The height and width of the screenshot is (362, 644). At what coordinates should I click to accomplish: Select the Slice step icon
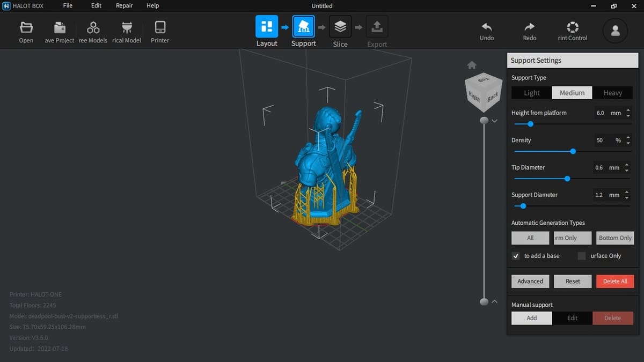pos(340,27)
